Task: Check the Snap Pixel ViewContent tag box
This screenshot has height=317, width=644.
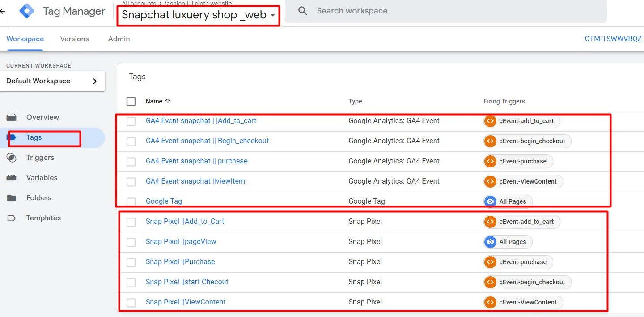Action: pyautogui.click(x=131, y=303)
